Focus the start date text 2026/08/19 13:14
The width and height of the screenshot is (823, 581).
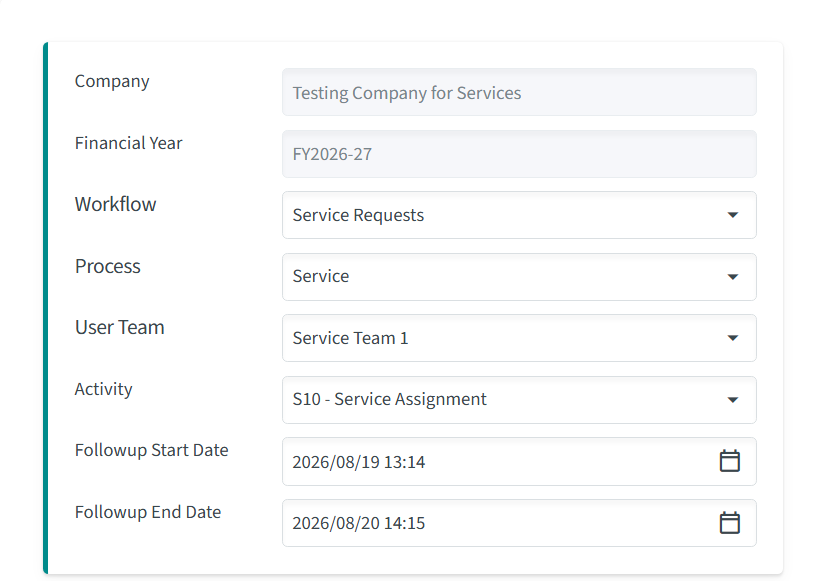pyautogui.click(x=358, y=462)
